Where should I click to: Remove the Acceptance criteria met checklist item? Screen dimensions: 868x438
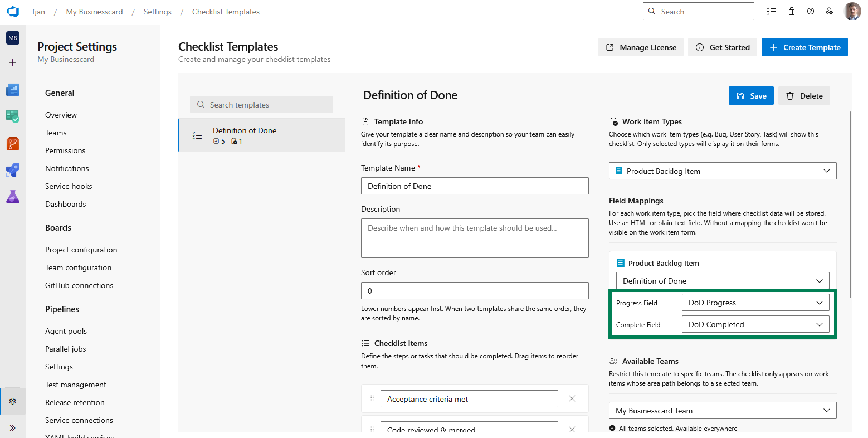pyautogui.click(x=572, y=398)
